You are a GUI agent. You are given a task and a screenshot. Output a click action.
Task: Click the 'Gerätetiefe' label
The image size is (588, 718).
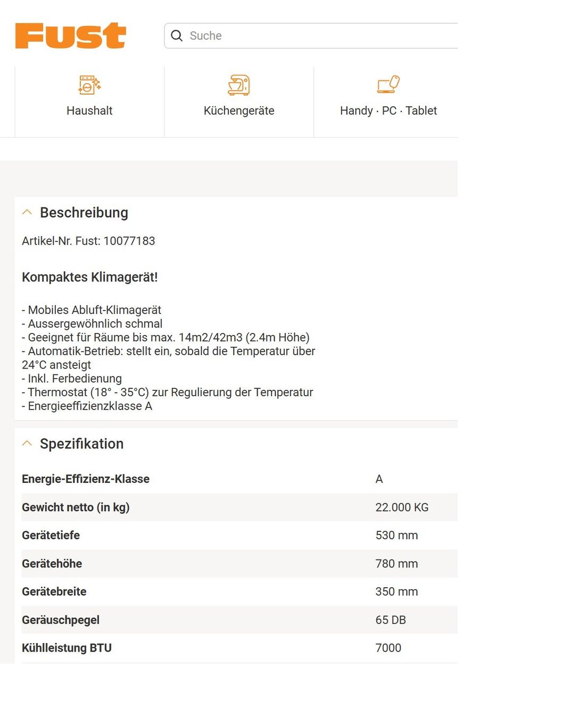(x=51, y=535)
